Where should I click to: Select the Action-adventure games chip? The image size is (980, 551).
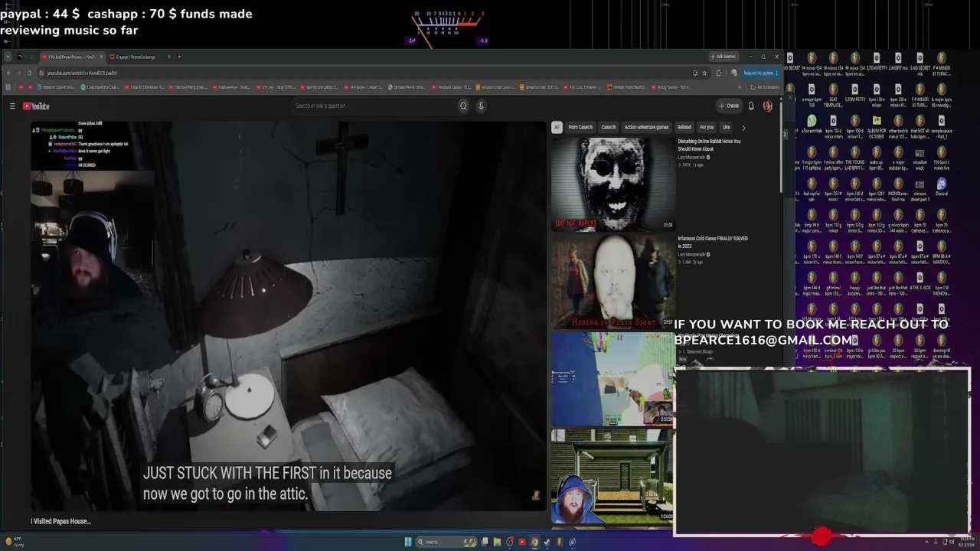(x=646, y=127)
